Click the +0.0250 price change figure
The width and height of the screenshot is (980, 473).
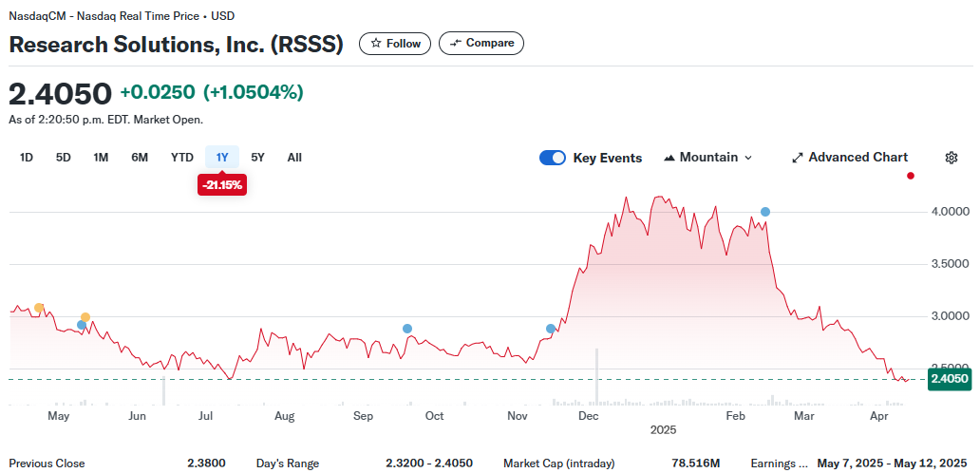158,92
